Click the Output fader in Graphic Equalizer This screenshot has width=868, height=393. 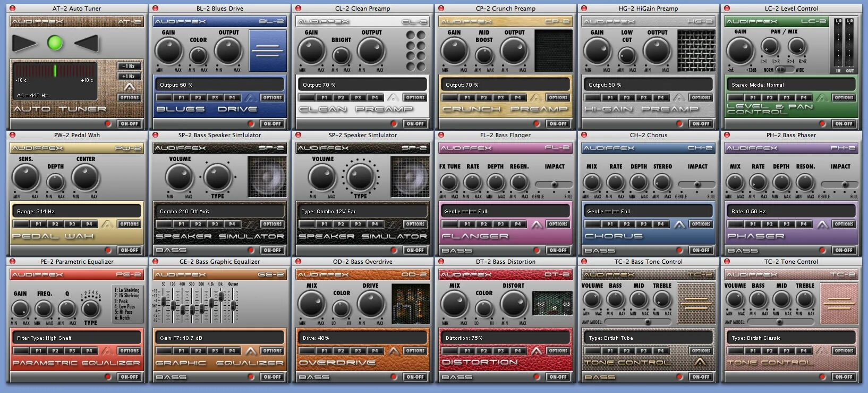(x=233, y=305)
